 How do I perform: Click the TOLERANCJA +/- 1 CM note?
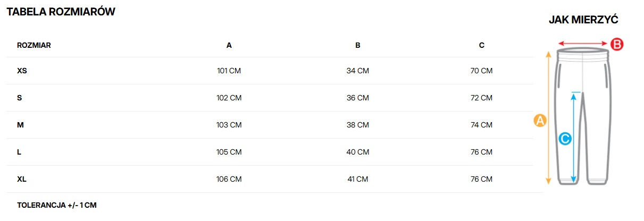(57, 205)
